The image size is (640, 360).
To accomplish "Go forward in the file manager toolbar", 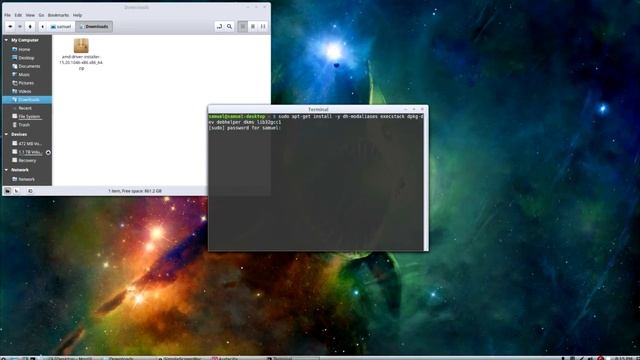I will 20,27.
